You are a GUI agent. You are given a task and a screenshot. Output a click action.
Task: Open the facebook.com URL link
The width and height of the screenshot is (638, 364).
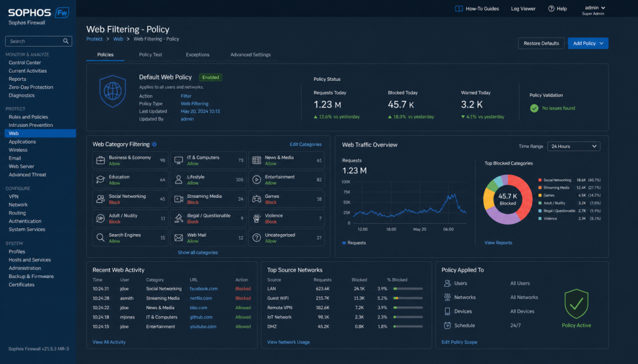[204, 289]
